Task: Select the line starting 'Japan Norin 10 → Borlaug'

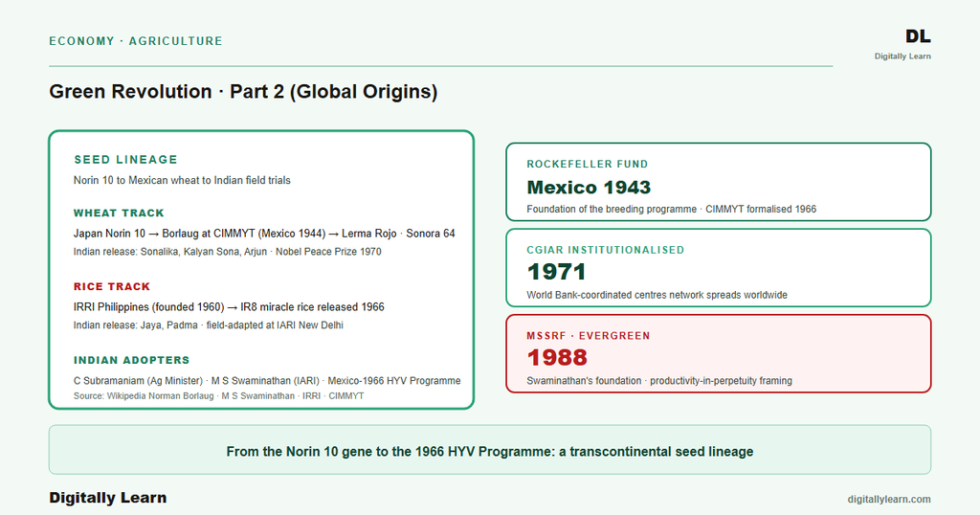Action: click(x=264, y=234)
